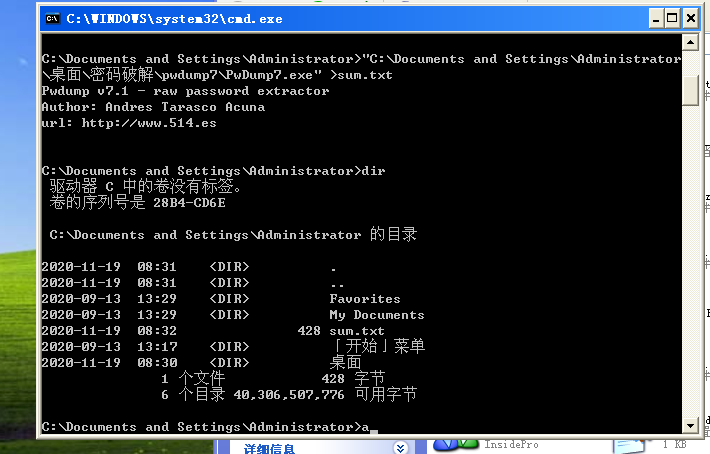Click the '2020-11-19 08:32' timestamp of sum.txt

click(x=109, y=331)
